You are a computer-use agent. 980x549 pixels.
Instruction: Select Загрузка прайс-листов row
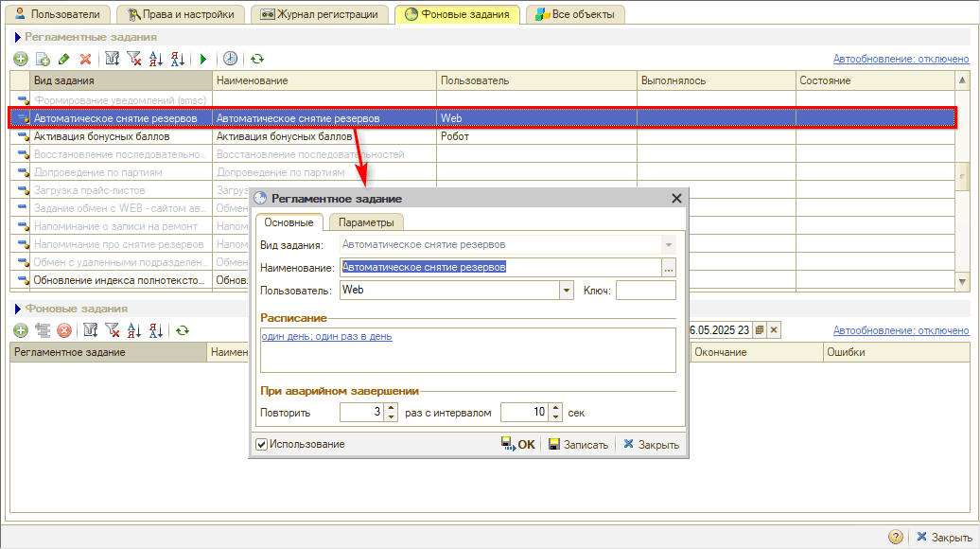coord(482,190)
